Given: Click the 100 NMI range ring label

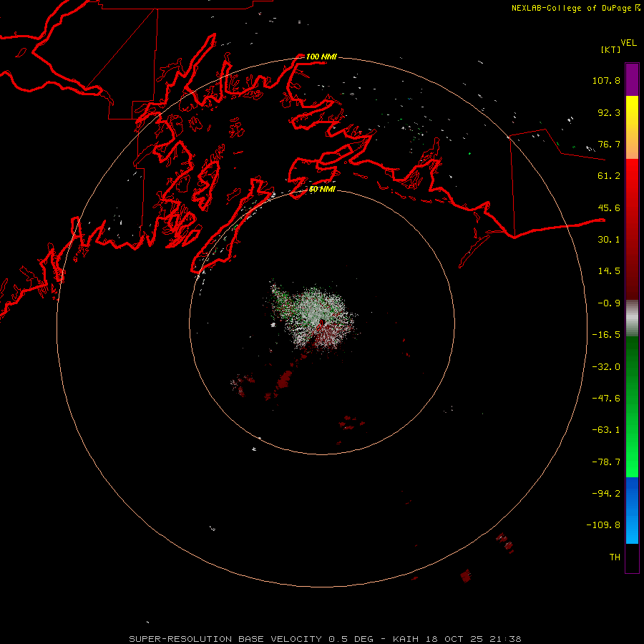Looking at the screenshot, I should pos(321,57).
